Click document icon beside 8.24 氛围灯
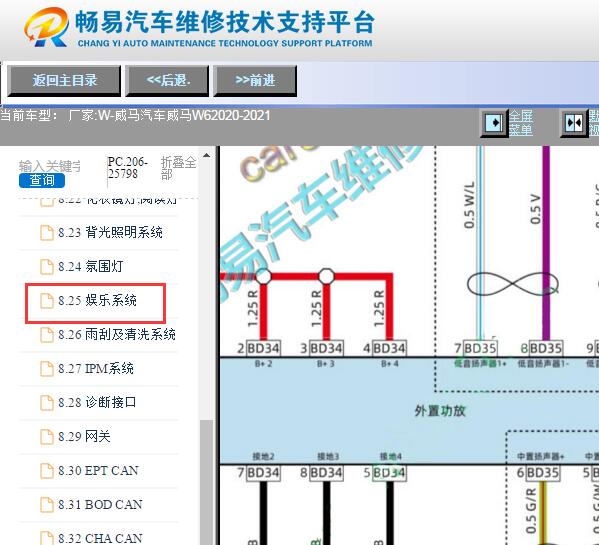This screenshot has width=599, height=545. point(47,267)
